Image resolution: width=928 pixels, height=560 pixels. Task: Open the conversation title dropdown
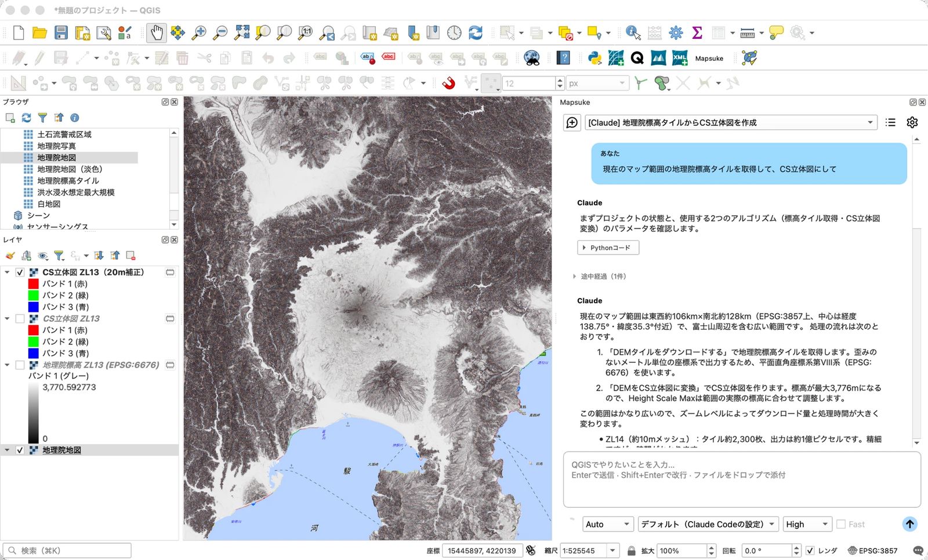coord(731,122)
